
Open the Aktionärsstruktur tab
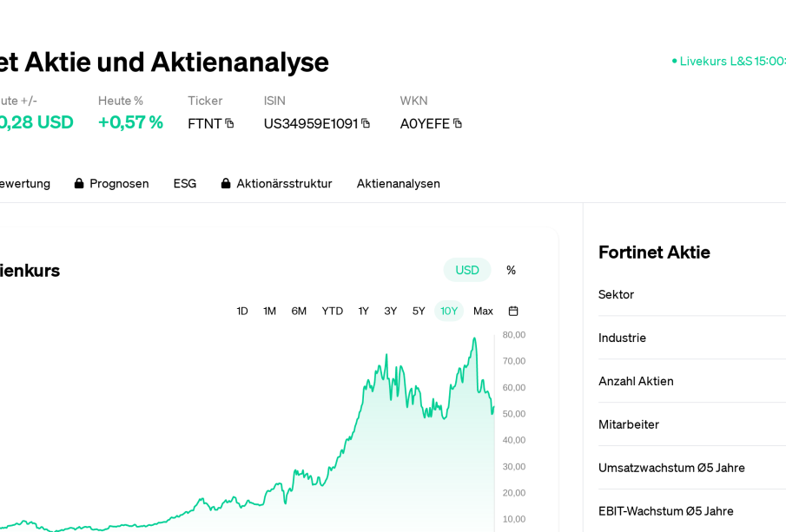click(284, 183)
